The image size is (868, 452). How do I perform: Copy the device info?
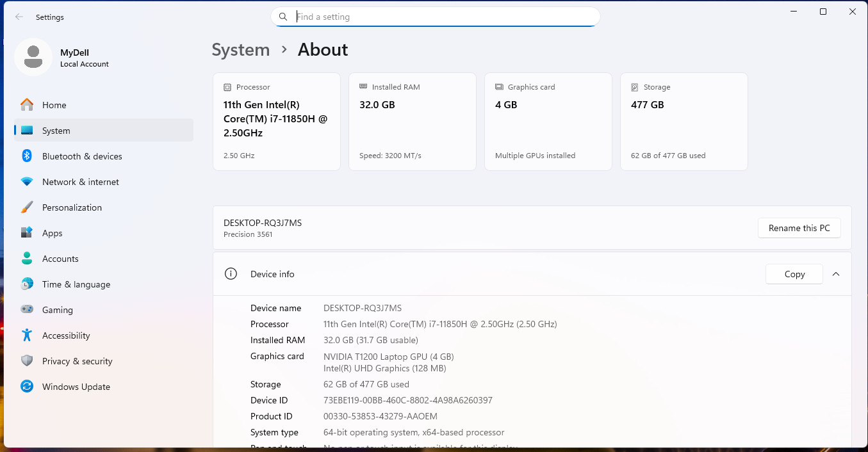tap(794, 274)
